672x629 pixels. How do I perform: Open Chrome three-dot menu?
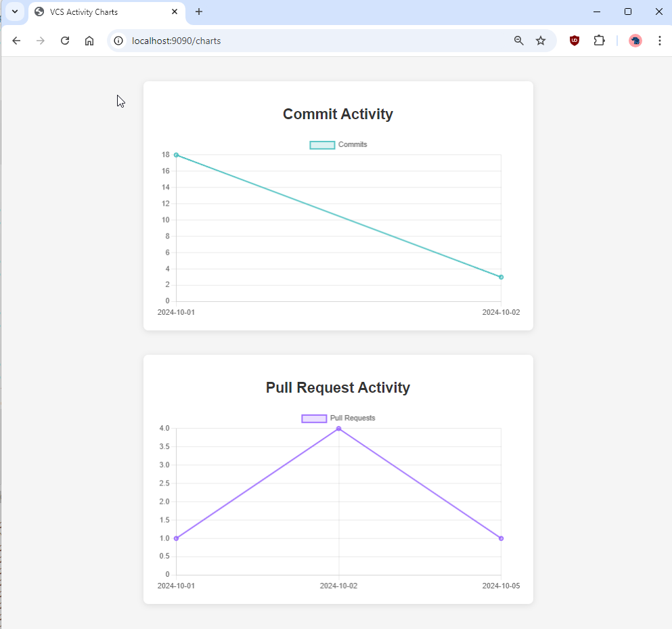659,41
